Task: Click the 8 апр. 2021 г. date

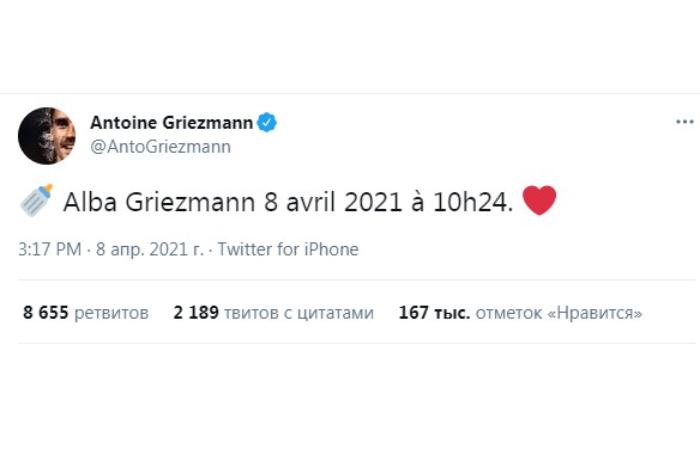Action: (149, 249)
